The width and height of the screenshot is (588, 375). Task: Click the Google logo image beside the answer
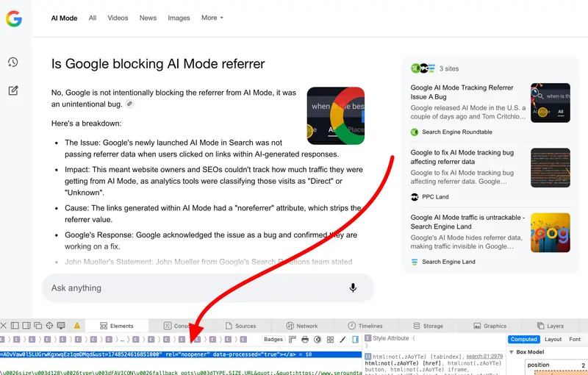tap(336, 116)
